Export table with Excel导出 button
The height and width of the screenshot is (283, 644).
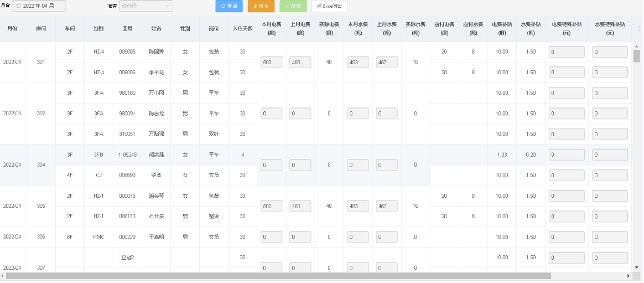pos(329,6)
